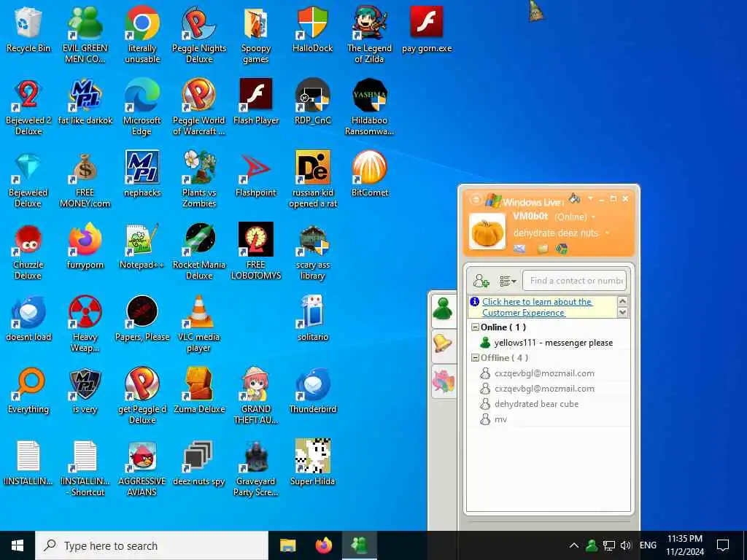This screenshot has height=560, width=747.
Task: Click the round back button in Messenger title bar
Action: tap(475, 199)
